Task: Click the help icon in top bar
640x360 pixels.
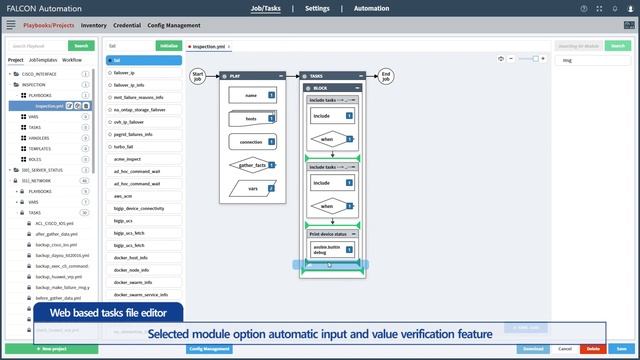Action: click(584, 9)
